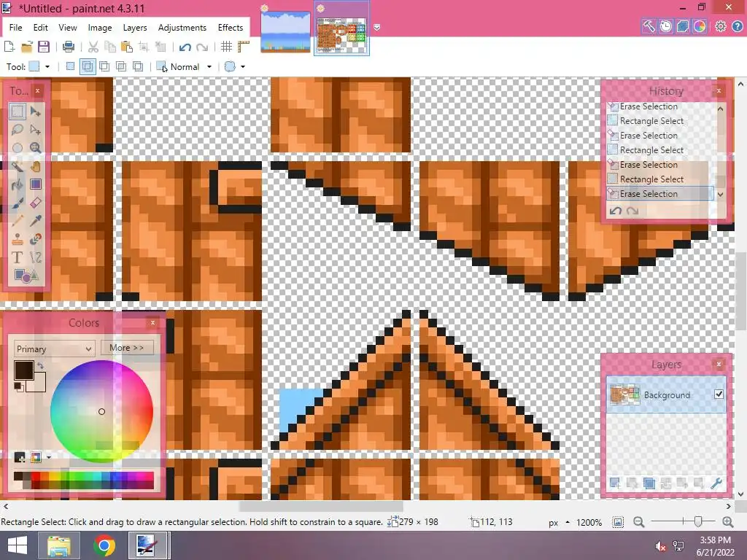747x560 pixels.
Task: Duplicate layer in Layers panel
Action: click(649, 483)
